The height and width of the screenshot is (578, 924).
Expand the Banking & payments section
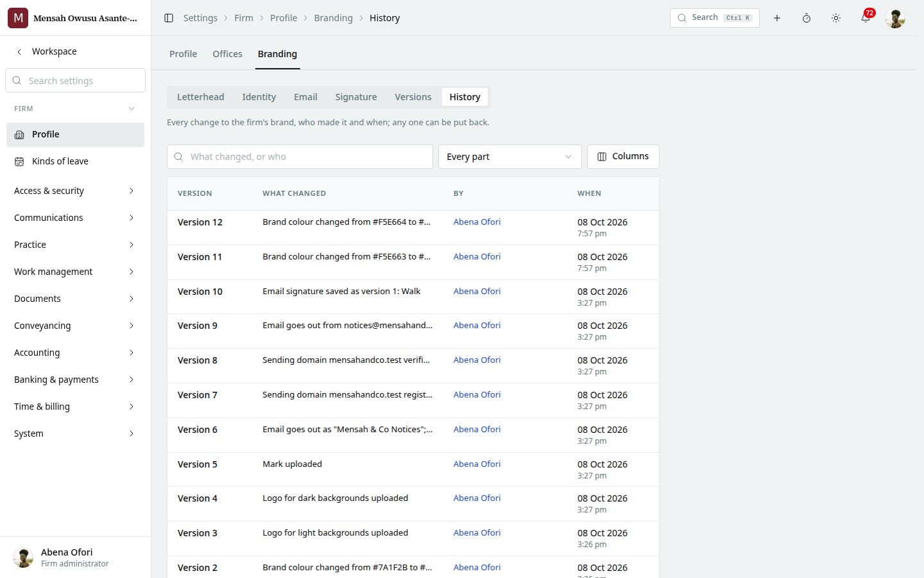coord(75,380)
